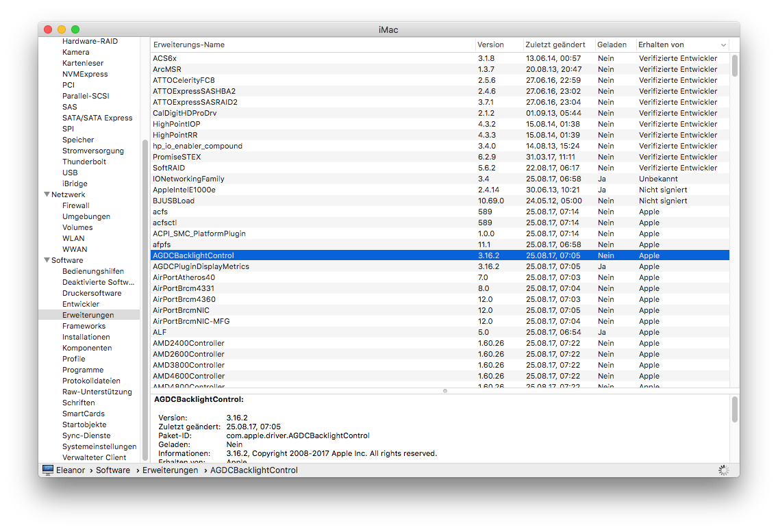Select Thunderbolt in the sidebar
778x532 pixels.
[84, 162]
